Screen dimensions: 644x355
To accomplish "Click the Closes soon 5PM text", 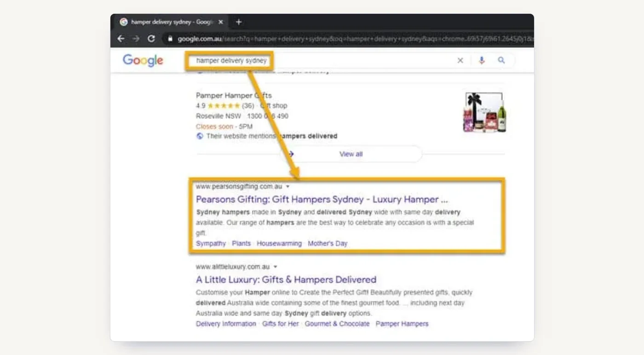I will click(x=224, y=126).
